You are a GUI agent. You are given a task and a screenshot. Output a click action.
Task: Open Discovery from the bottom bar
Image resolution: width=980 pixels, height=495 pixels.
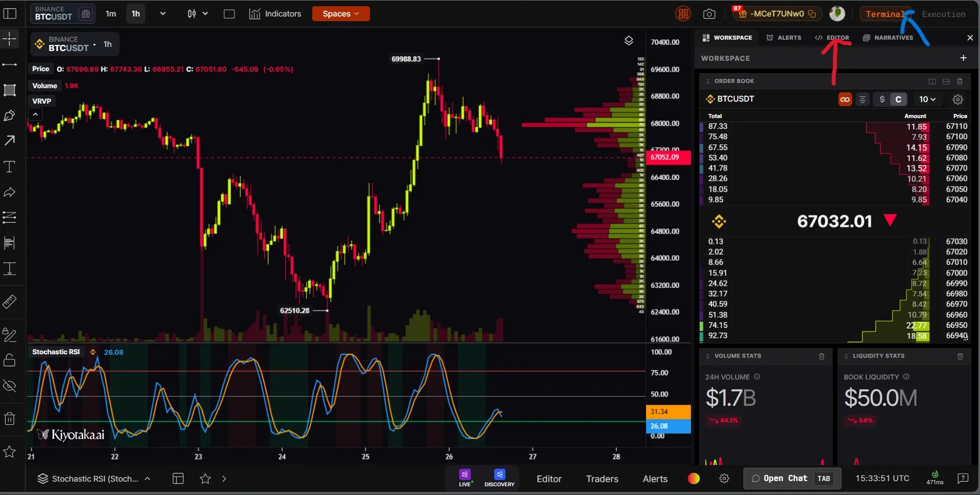coord(499,477)
